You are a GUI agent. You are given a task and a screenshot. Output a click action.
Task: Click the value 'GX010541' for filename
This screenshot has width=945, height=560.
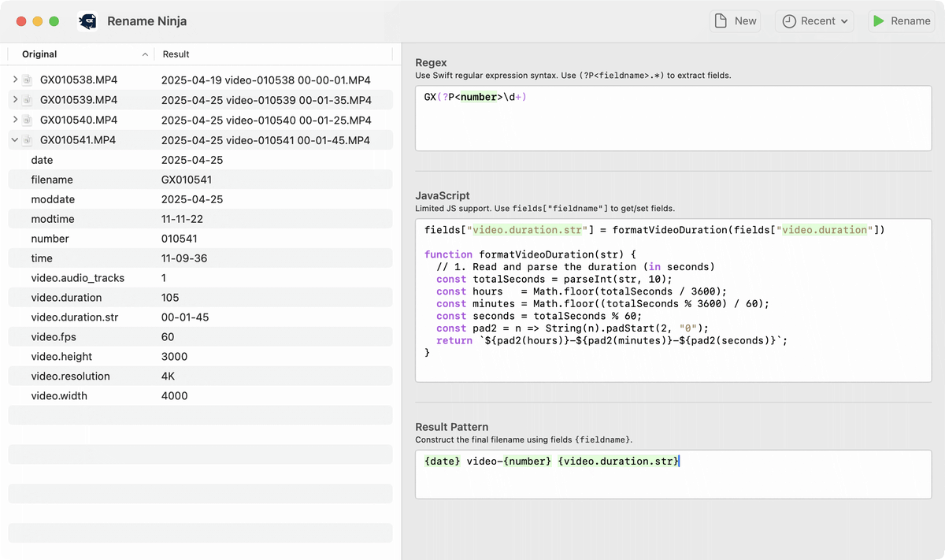[x=187, y=180]
